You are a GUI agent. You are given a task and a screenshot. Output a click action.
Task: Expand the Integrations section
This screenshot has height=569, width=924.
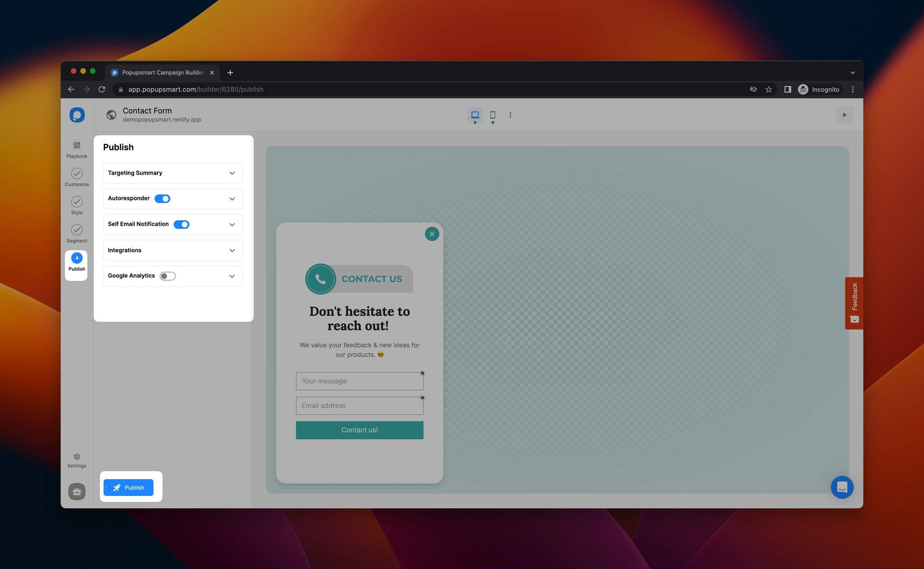pos(232,250)
